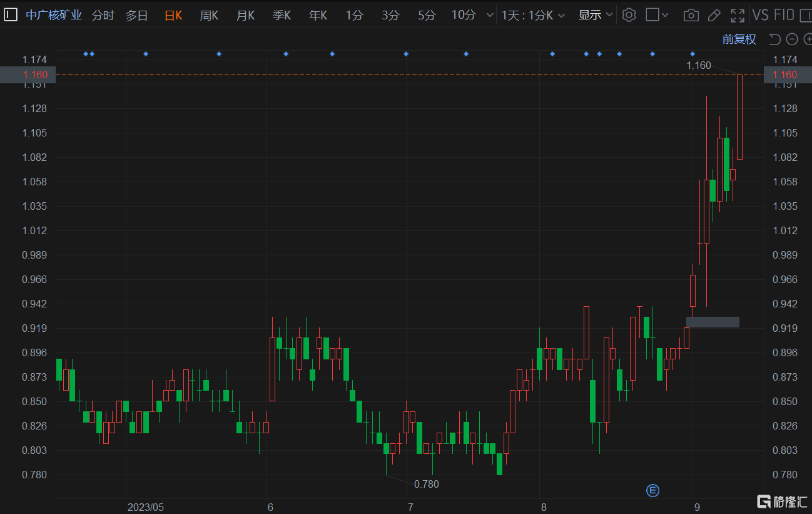Open chart settings gear icon
Image resolution: width=812 pixels, height=514 pixels.
point(629,15)
